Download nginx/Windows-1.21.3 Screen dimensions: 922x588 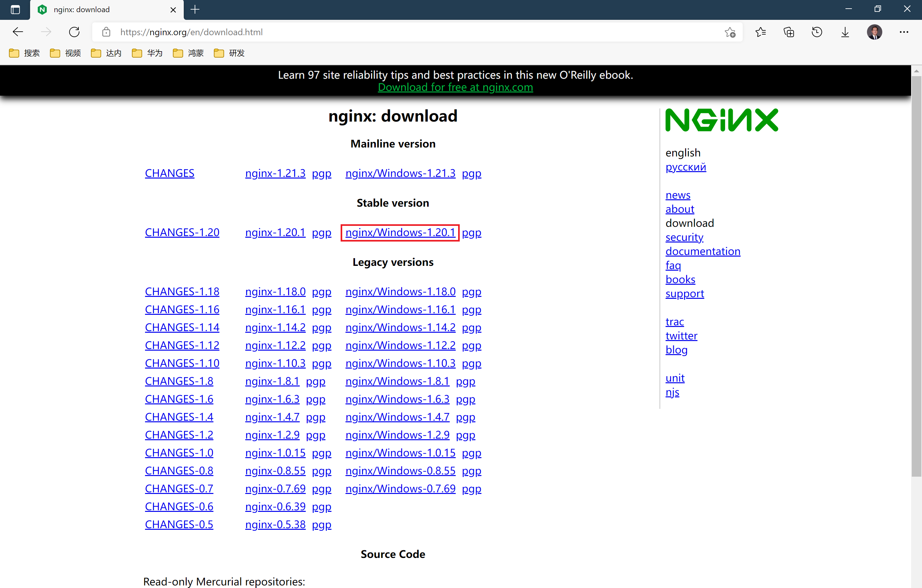[x=400, y=173]
